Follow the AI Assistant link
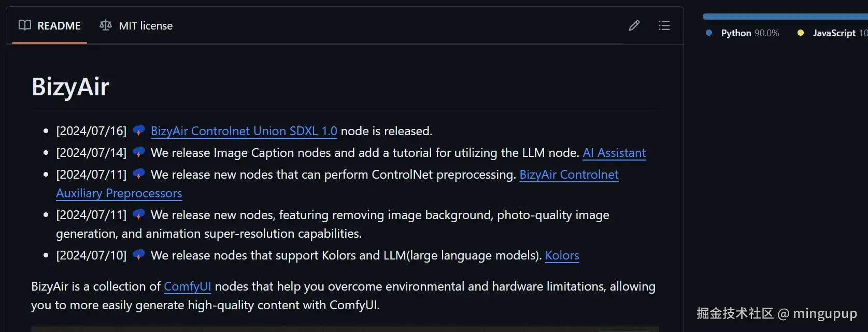868x332 pixels. (x=614, y=153)
